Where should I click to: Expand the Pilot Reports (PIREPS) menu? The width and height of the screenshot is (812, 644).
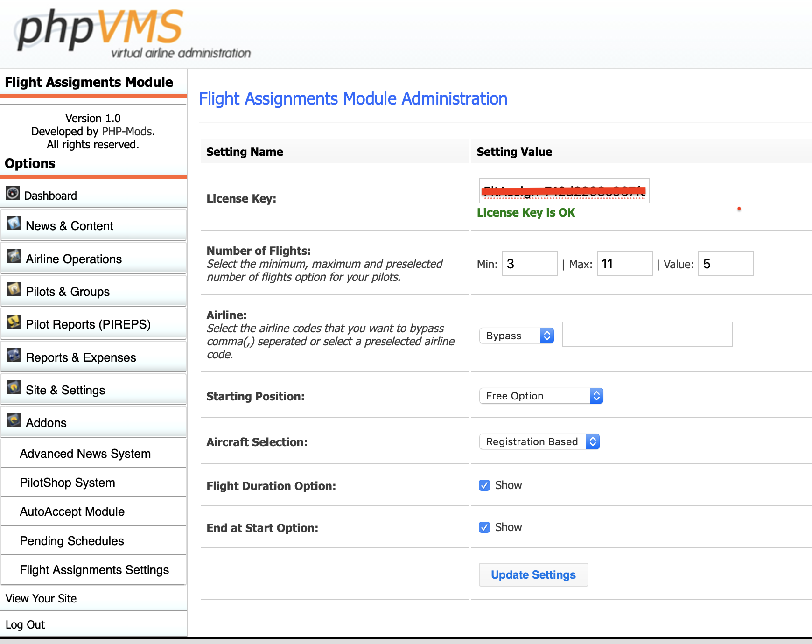click(x=93, y=324)
